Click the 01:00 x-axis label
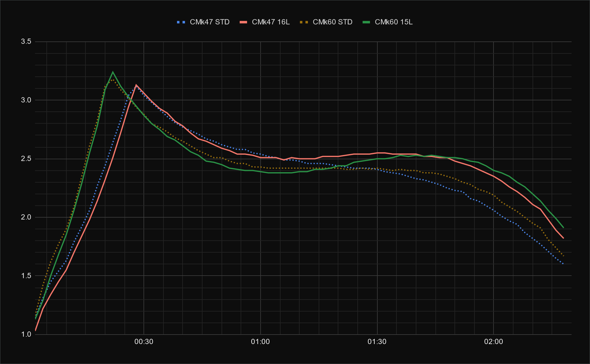The width and height of the screenshot is (590, 364). coord(260,342)
